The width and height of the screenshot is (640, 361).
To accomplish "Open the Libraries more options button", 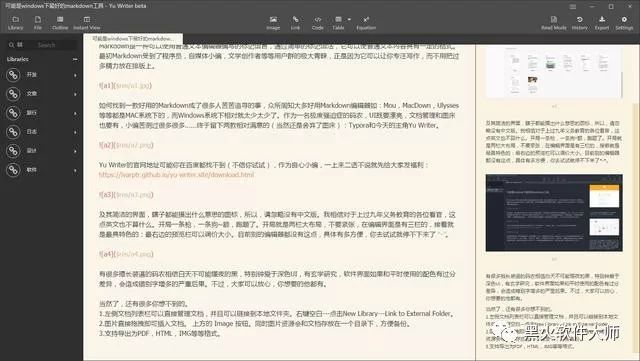I will pos(75,59).
